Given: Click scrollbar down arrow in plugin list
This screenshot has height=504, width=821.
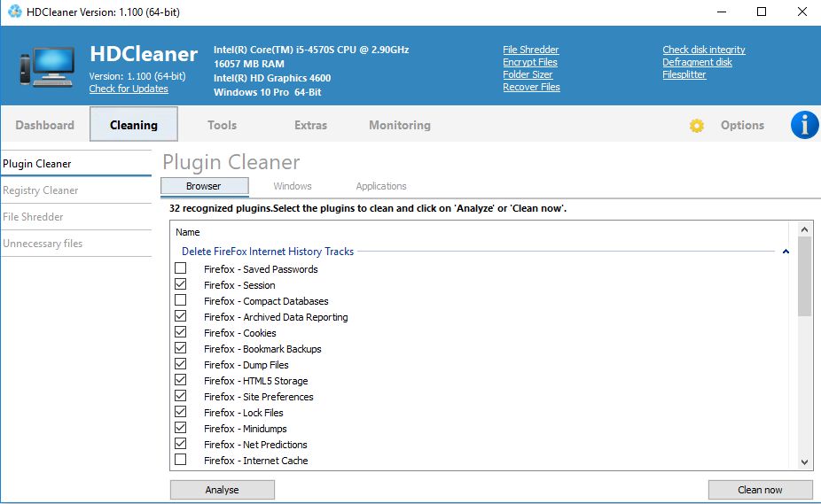Looking at the screenshot, I should [805, 462].
